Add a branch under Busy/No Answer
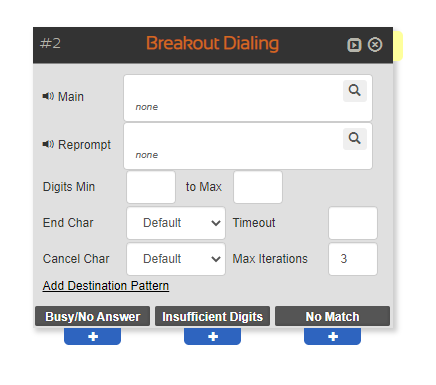This screenshot has width=436, height=385. click(92, 336)
